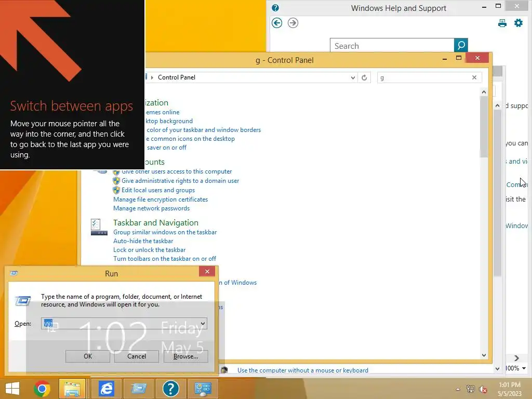
Task: Click the Help and Support title-bar question mark icon
Action: 275,8
